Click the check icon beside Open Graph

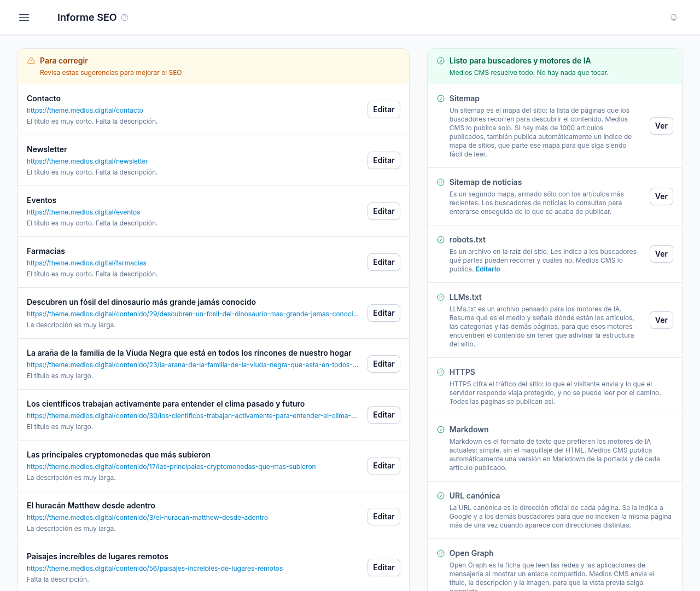tap(441, 553)
